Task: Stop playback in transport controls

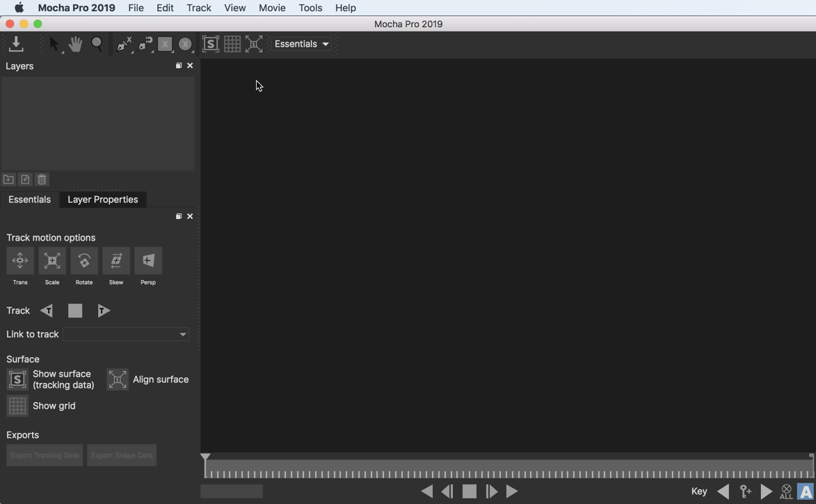Action: 470,491
